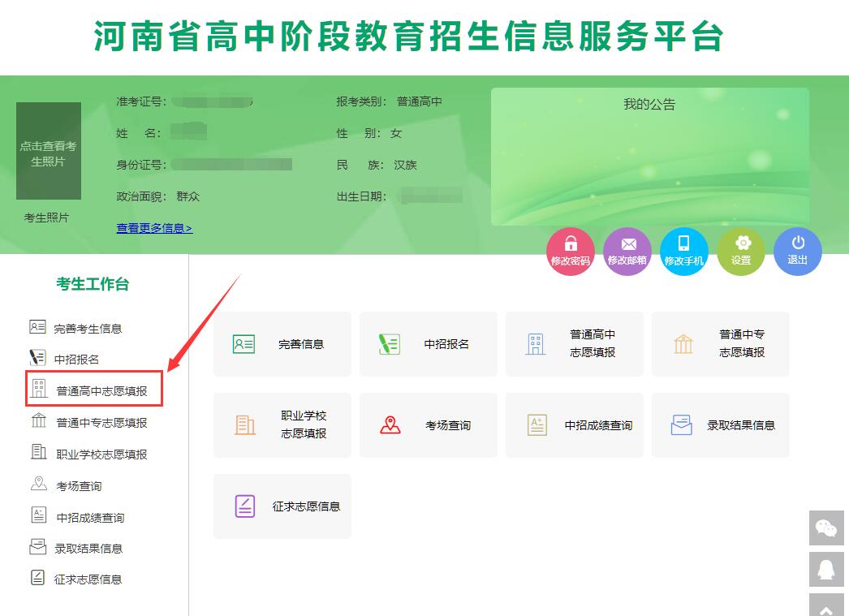Open 设置 green gear icon
849x616 pixels.
741,252
